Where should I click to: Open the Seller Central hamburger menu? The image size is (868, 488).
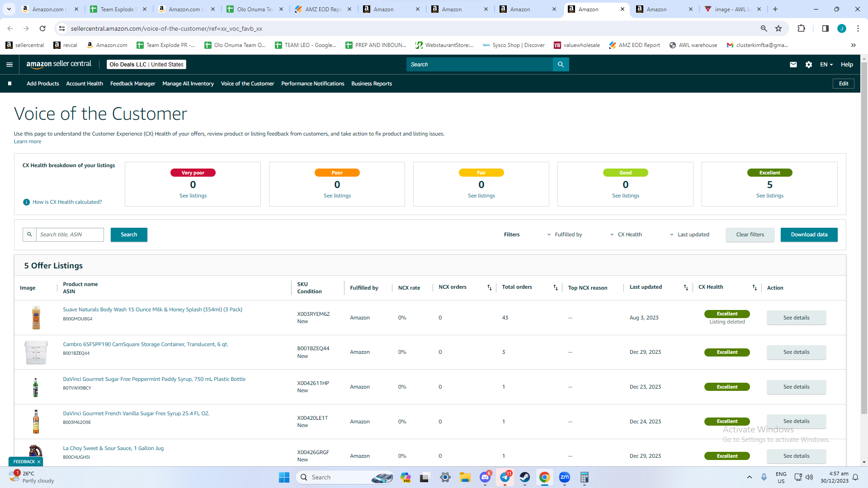pyautogui.click(x=9, y=65)
